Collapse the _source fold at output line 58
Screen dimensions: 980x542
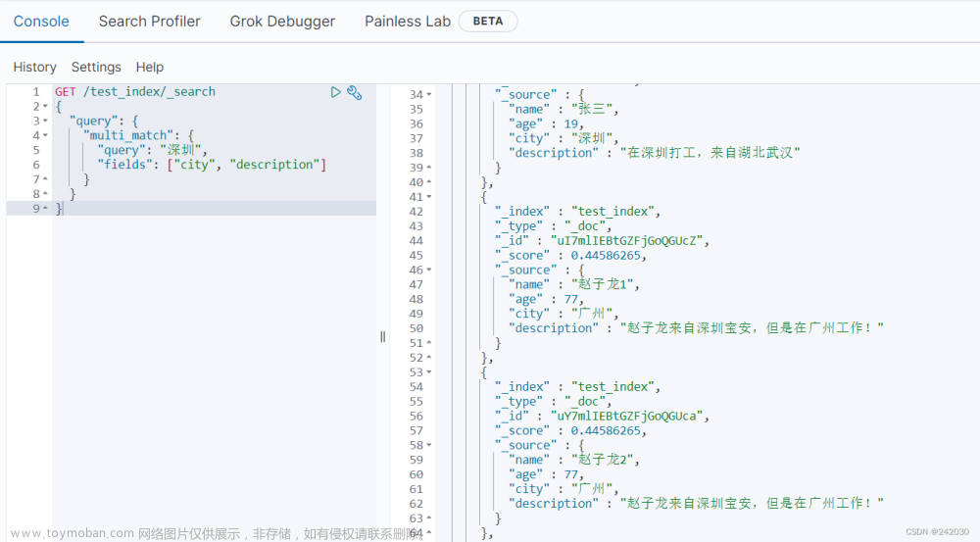click(429, 445)
